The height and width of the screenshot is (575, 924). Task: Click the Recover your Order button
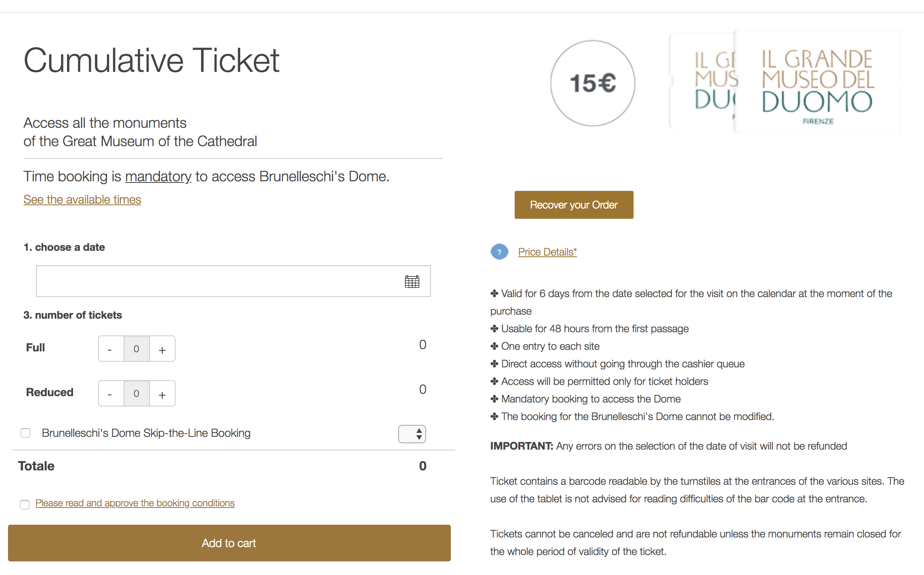pos(574,205)
